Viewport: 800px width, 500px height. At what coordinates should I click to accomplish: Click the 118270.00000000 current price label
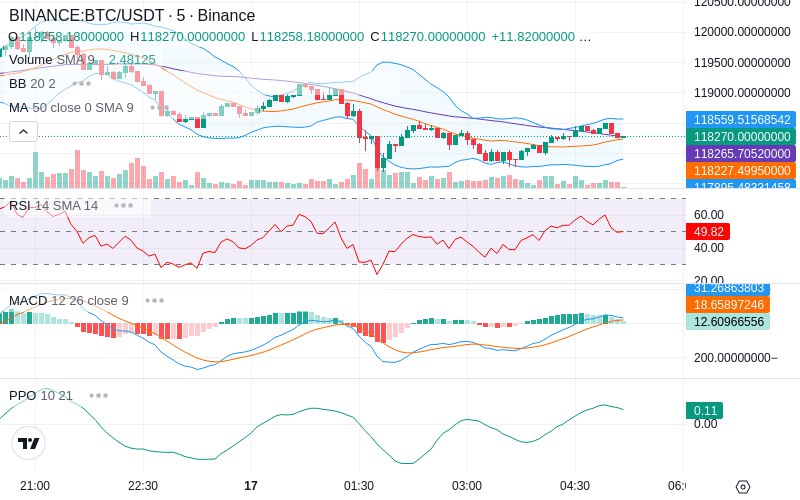coord(741,137)
